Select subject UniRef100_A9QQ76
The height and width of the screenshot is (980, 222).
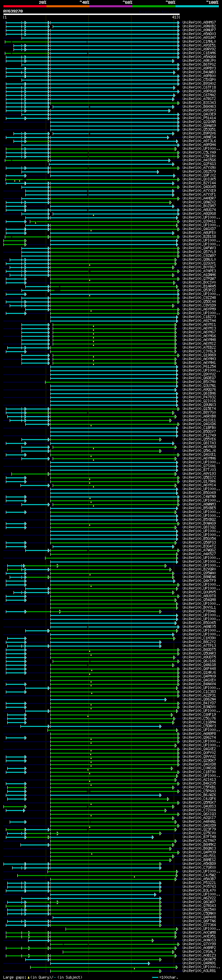click(x=199, y=390)
